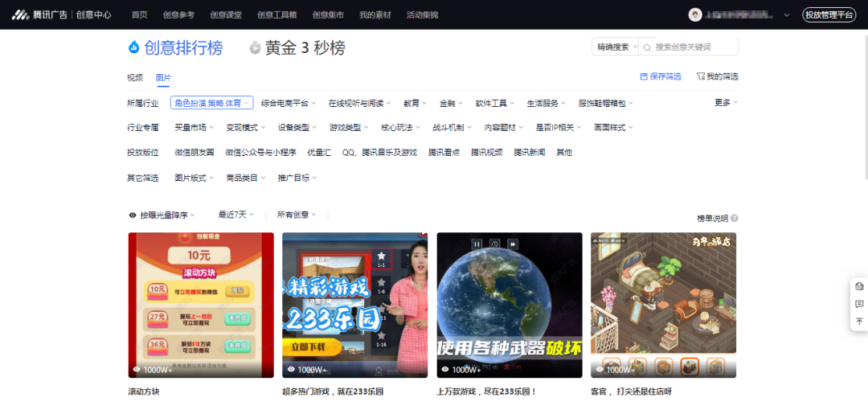Filter by 腾讯视频 placement
Screen dimensions: 868x414
pos(487,153)
